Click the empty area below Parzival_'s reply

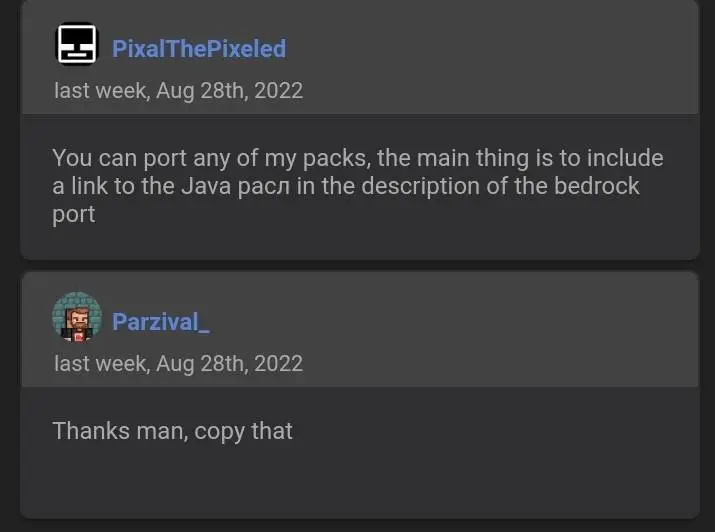[357, 485]
